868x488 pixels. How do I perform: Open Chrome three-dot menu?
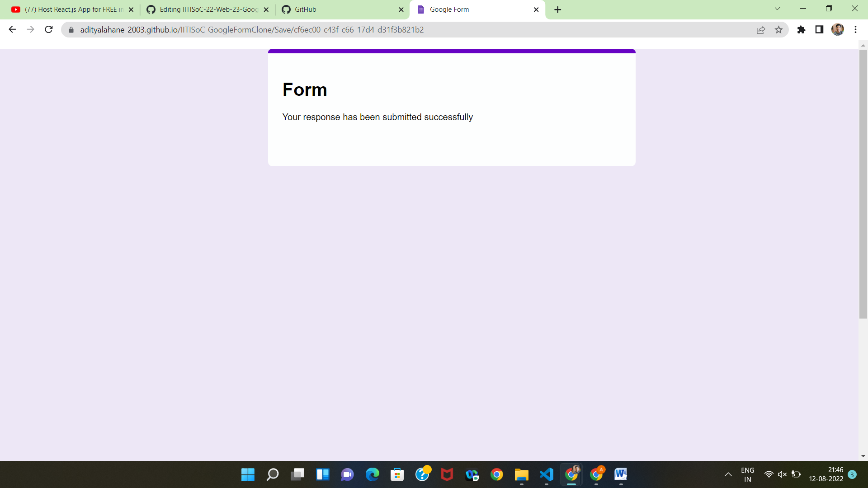point(855,30)
